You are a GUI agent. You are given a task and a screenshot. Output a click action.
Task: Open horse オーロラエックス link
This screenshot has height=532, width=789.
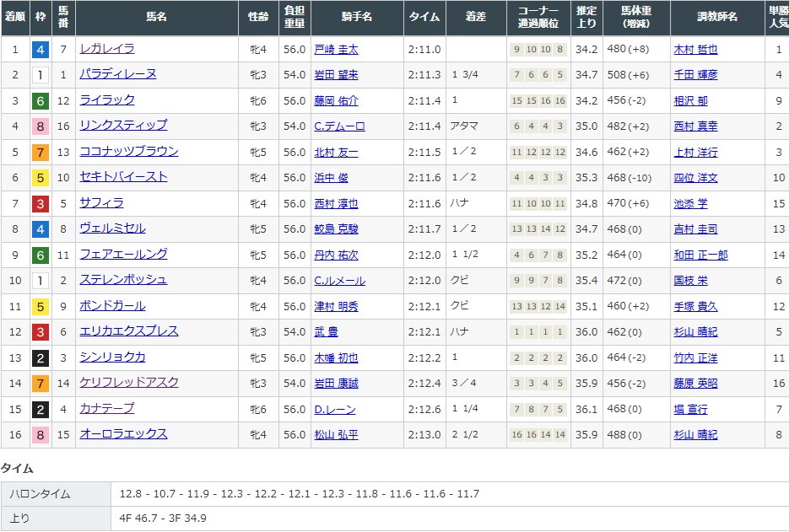(123, 434)
